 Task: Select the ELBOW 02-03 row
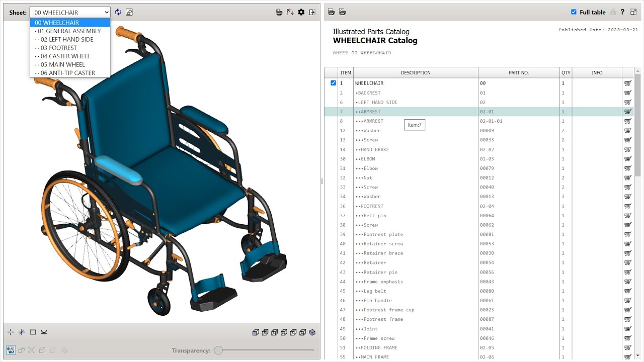coord(479,159)
